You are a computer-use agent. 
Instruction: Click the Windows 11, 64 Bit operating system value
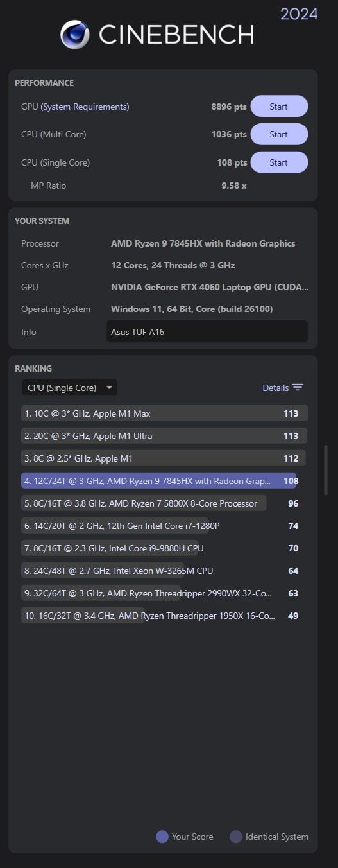click(192, 309)
